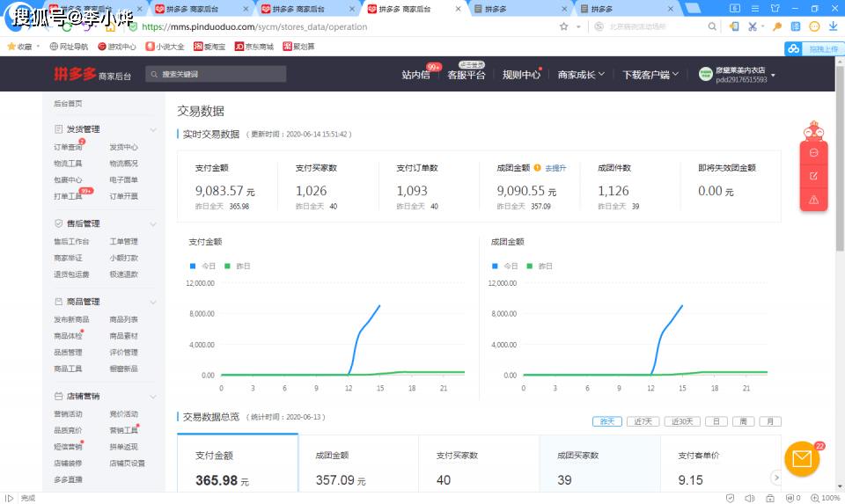
Task: Open dropdown arrow beside address bar star
Action: [578, 26]
